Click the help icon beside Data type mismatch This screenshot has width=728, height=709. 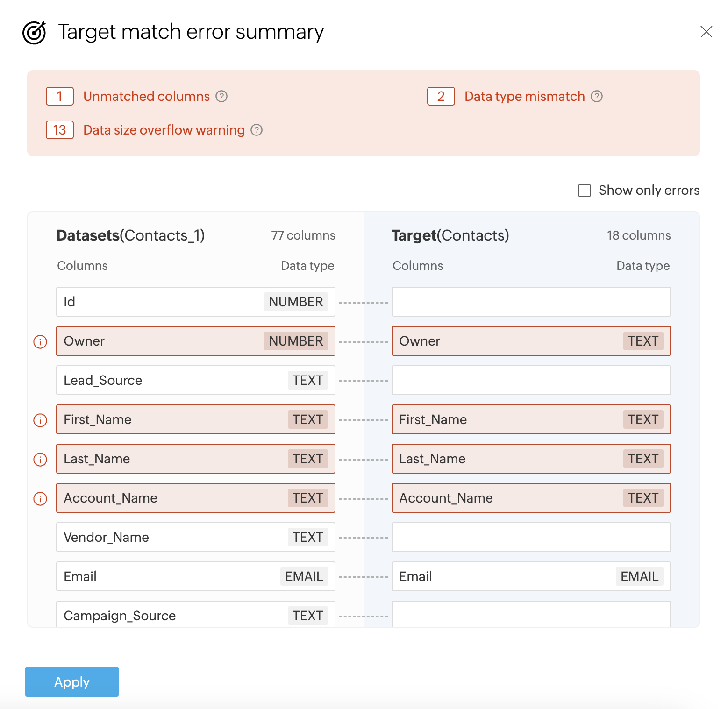(597, 96)
